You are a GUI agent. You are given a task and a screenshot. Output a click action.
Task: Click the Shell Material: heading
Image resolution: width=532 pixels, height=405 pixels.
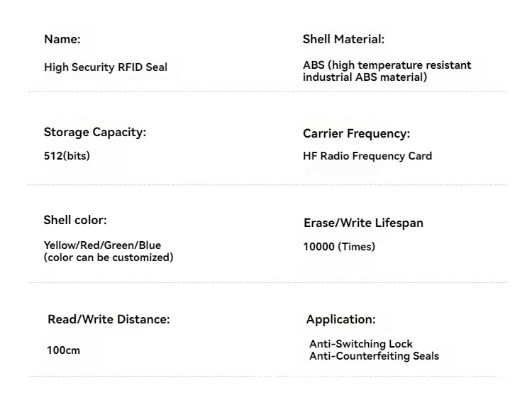click(343, 39)
